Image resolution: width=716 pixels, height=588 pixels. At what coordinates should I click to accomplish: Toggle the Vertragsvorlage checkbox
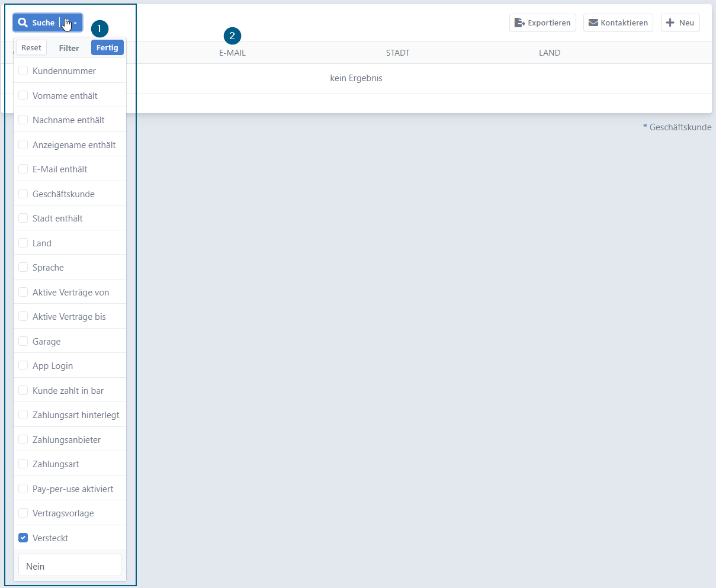pos(23,513)
